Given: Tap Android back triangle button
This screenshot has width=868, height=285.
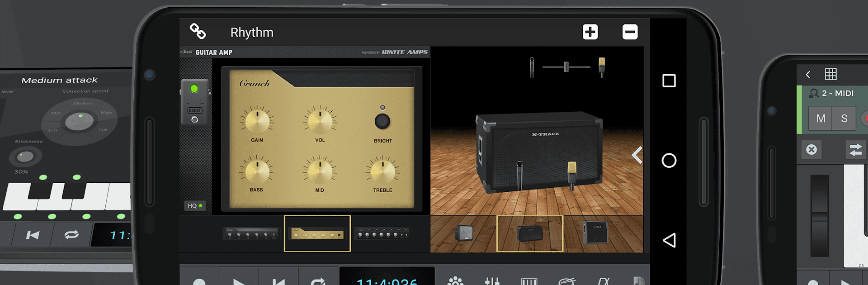Looking at the screenshot, I should pyautogui.click(x=669, y=240).
